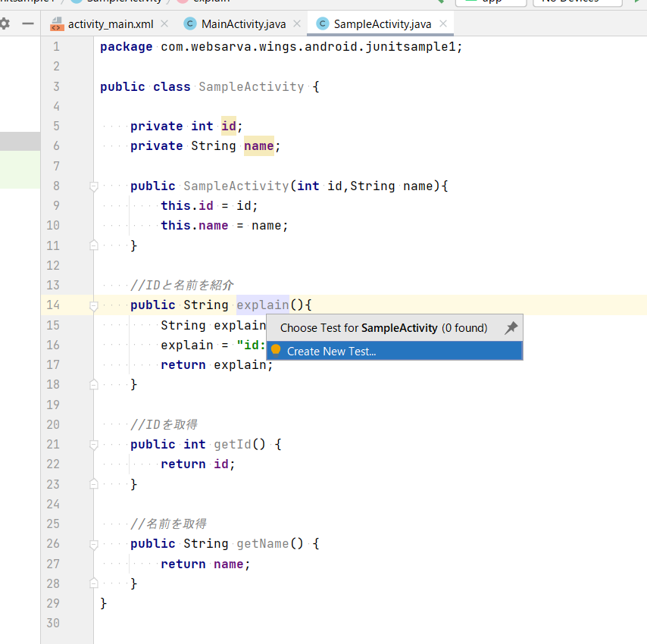Screen dimensions: 647x644
Task: Click the settings gear icon at top-left
Action: (6, 23)
